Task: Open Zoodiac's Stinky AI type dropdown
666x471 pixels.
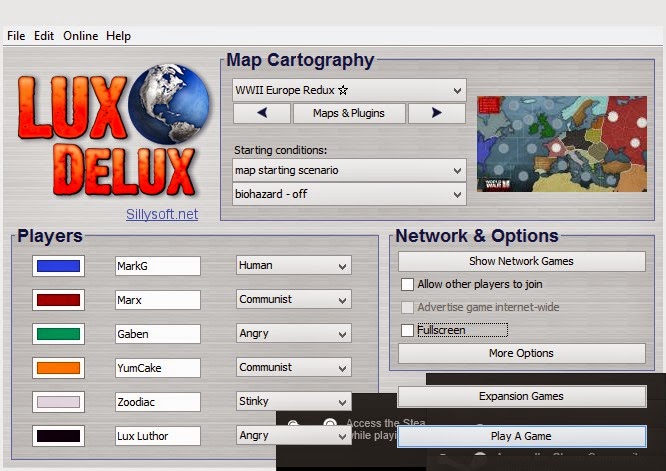Action: coord(294,401)
